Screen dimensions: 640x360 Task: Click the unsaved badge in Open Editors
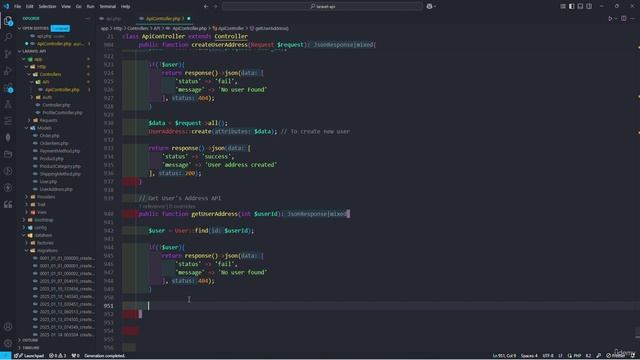point(60,29)
